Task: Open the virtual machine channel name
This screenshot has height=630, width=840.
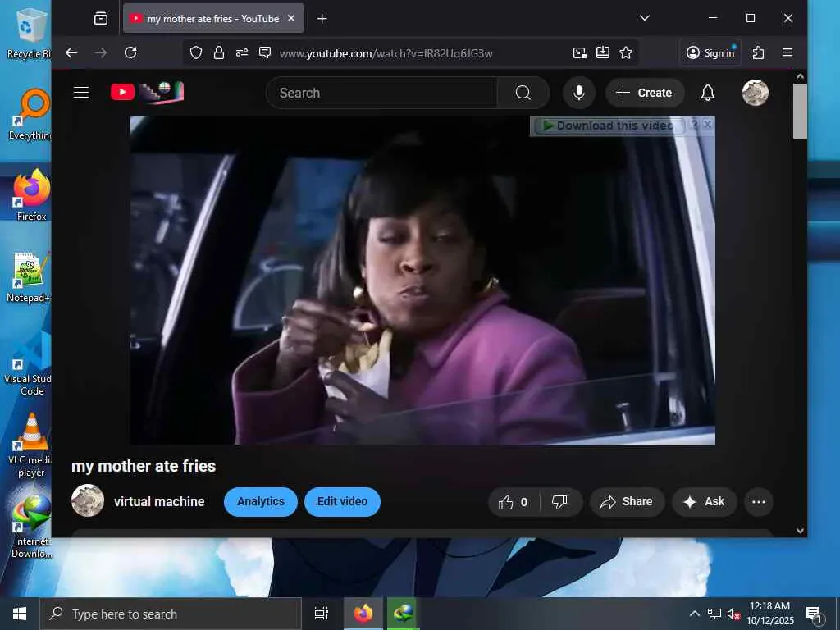Action: coord(159,502)
